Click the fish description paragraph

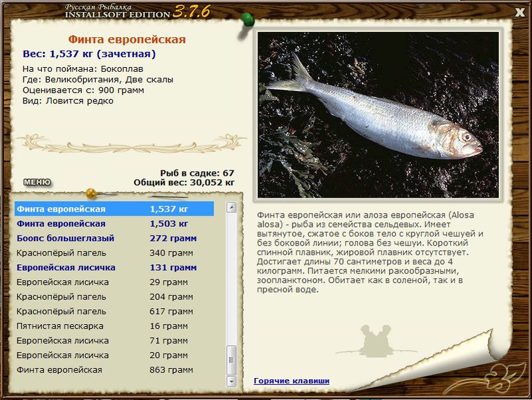pyautogui.click(x=370, y=252)
